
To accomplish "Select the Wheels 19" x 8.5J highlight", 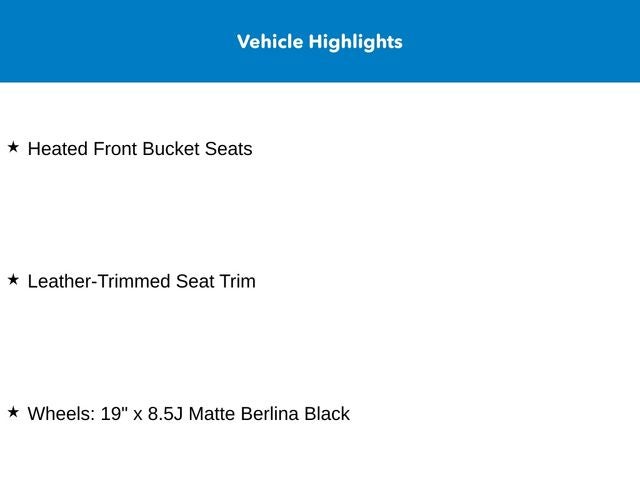I will [x=188, y=414].
